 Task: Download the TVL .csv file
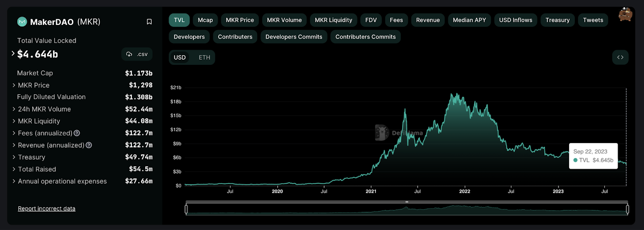(137, 54)
